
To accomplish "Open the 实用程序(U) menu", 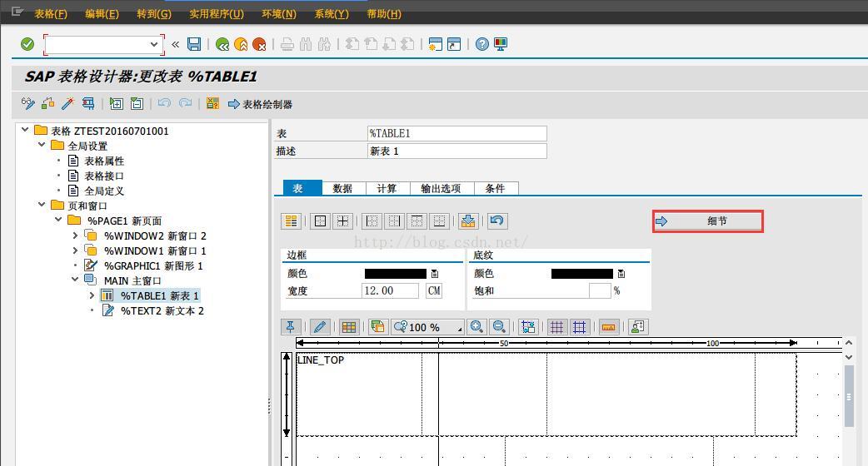I will pyautogui.click(x=217, y=14).
